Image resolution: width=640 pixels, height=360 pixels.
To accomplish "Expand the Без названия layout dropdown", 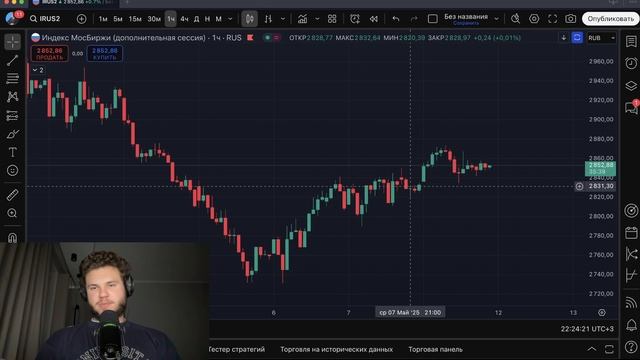I will coord(496,19).
